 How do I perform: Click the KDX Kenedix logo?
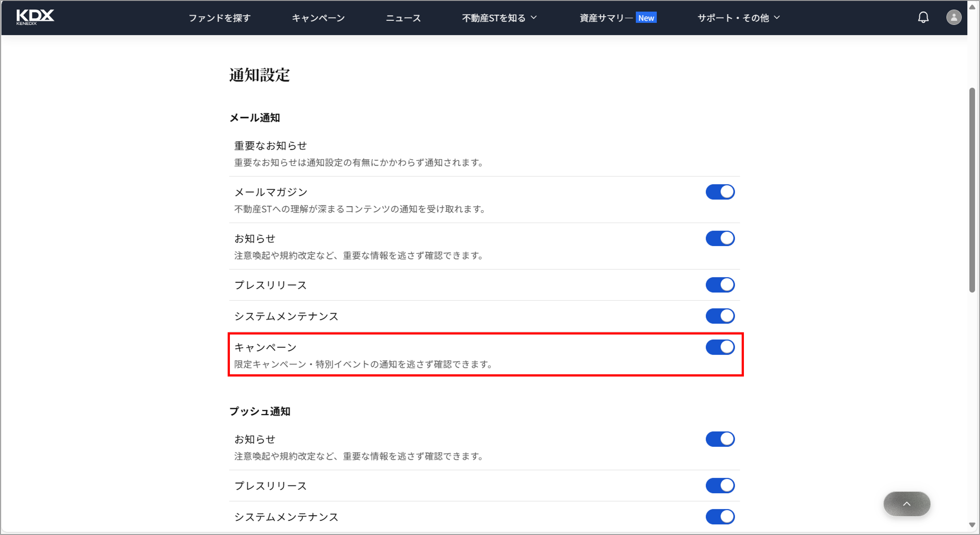(35, 17)
